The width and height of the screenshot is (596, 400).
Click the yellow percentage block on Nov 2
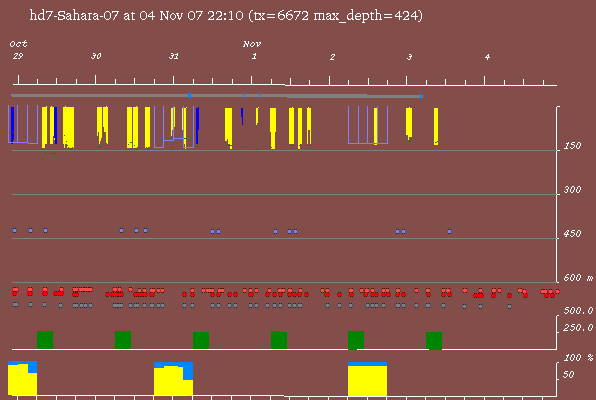(x=367, y=381)
